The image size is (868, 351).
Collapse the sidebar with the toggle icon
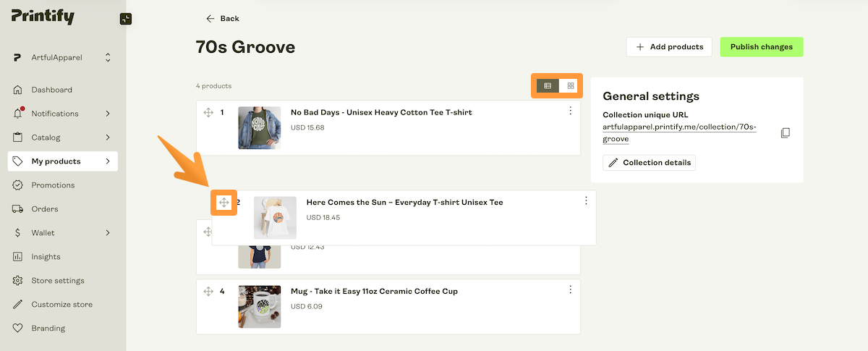[126, 19]
